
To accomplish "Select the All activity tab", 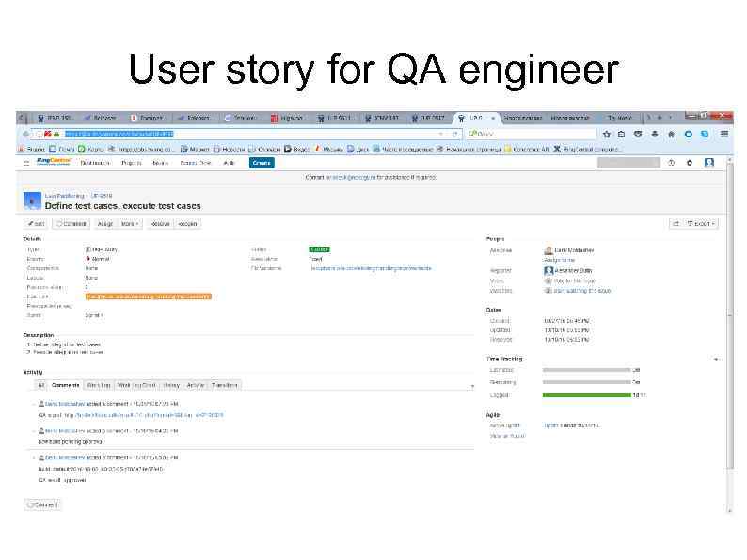I will (40, 385).
